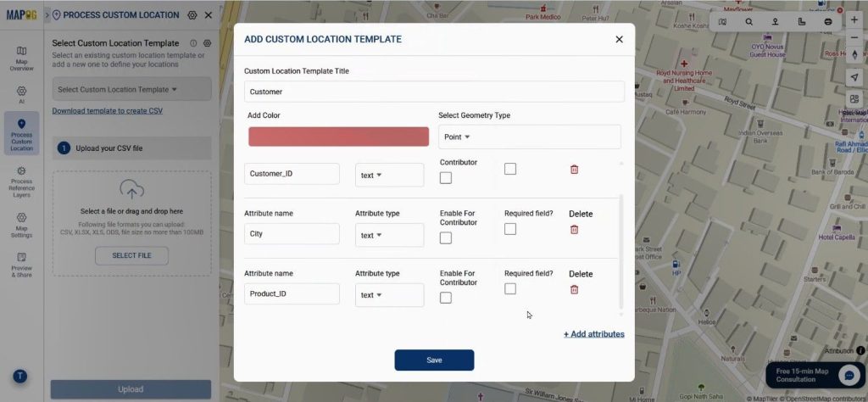Click the Upload your CSV file step
868x402 pixels.
tap(131, 148)
